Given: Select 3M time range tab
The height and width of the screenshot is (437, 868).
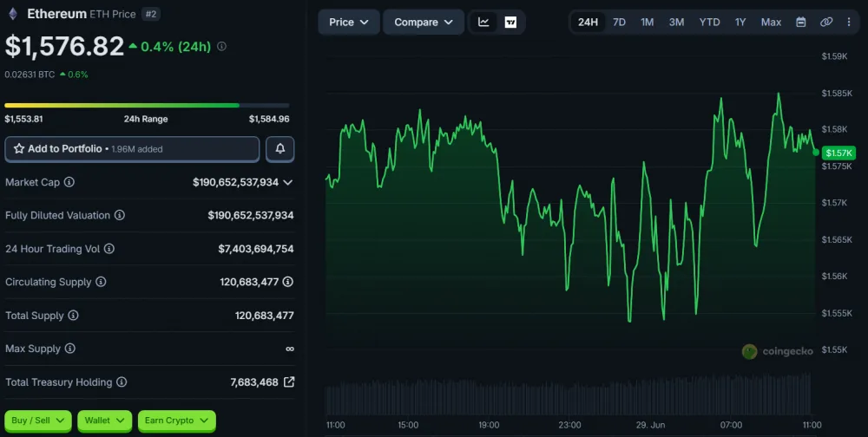Looking at the screenshot, I should coord(676,23).
